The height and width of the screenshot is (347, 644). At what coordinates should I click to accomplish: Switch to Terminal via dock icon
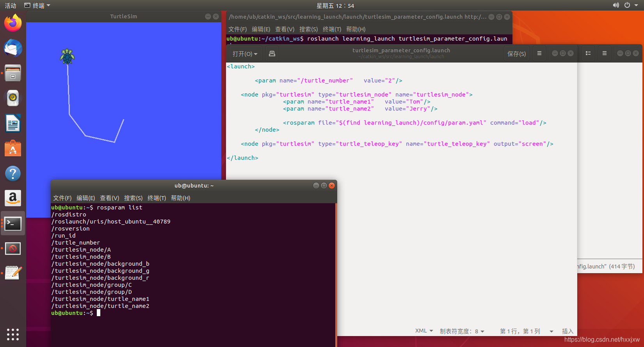13,224
